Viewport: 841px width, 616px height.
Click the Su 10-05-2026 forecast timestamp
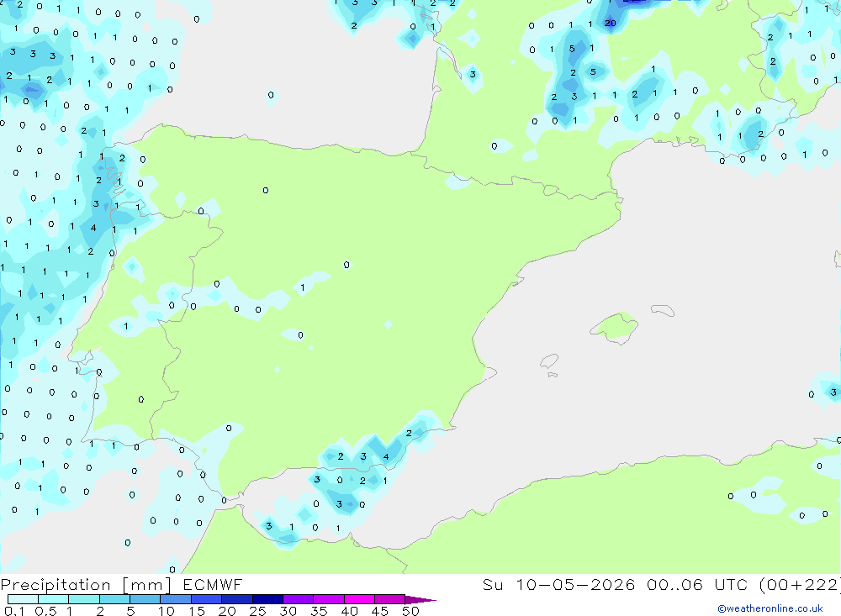coord(661,585)
